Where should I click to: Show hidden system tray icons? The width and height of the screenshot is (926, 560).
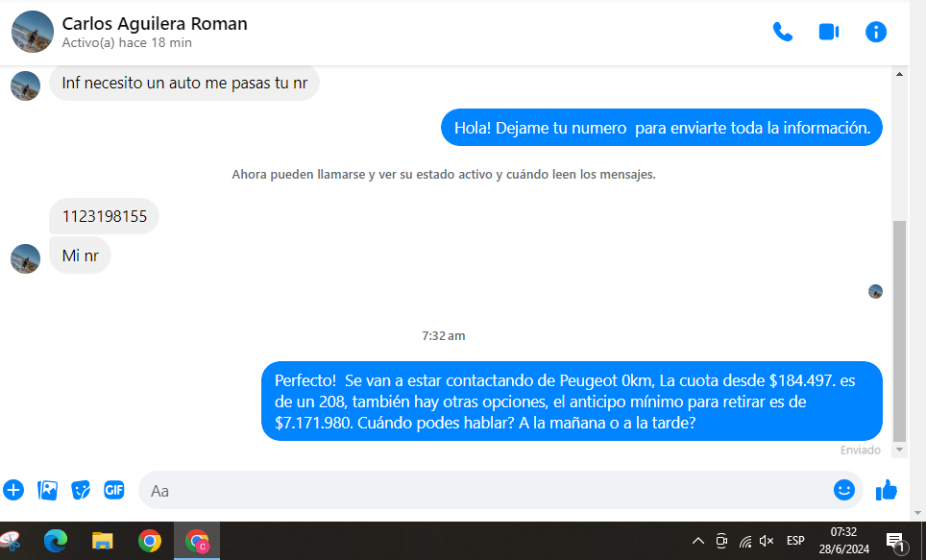coord(698,541)
